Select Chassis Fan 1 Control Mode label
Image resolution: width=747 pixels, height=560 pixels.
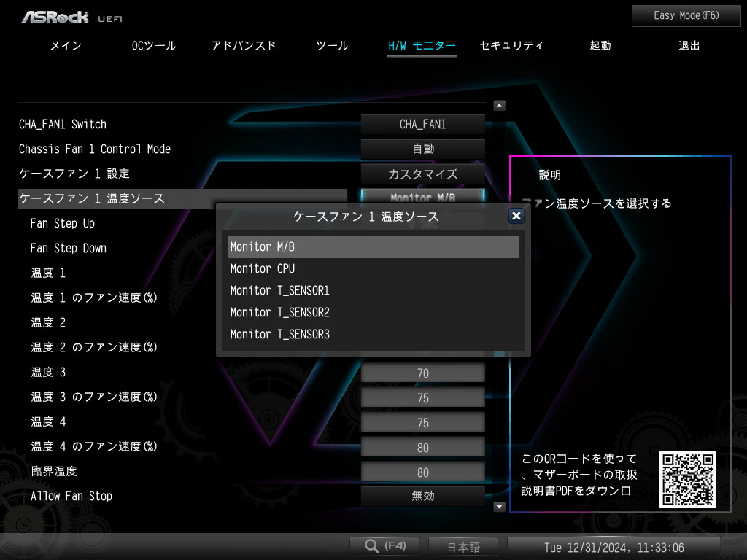(94, 149)
